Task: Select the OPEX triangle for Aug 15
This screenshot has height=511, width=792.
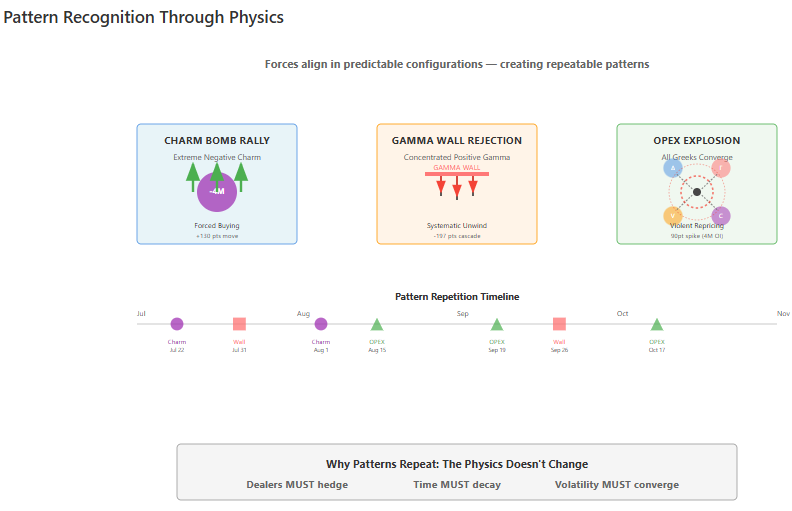Action: click(x=377, y=325)
